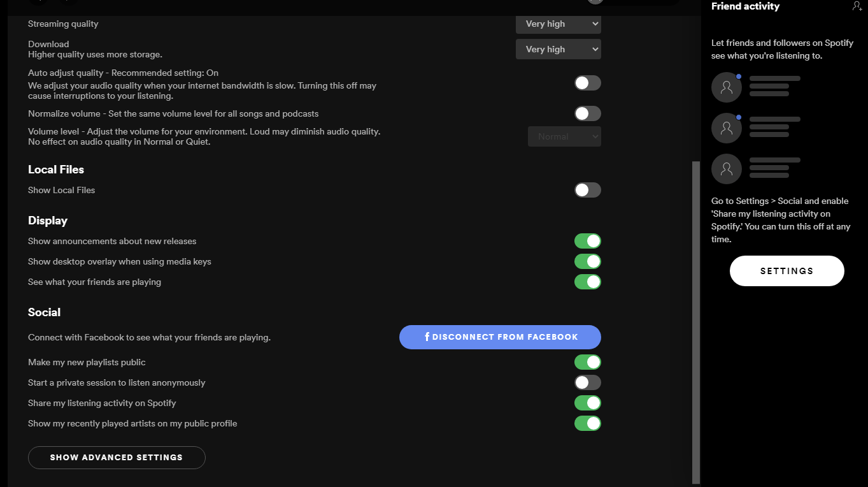Toggle See what your friends are playing
Viewport: 868px width, 487px height.
[588, 282]
